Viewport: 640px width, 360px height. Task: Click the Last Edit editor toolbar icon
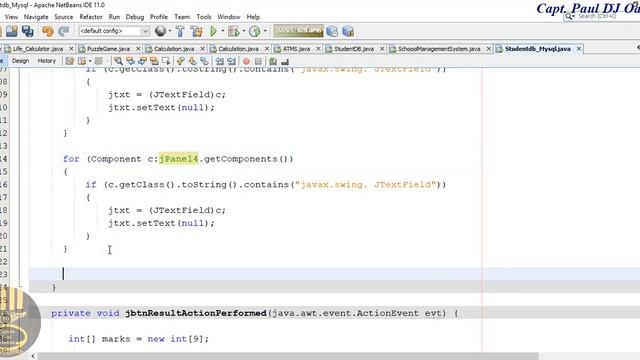click(70, 61)
